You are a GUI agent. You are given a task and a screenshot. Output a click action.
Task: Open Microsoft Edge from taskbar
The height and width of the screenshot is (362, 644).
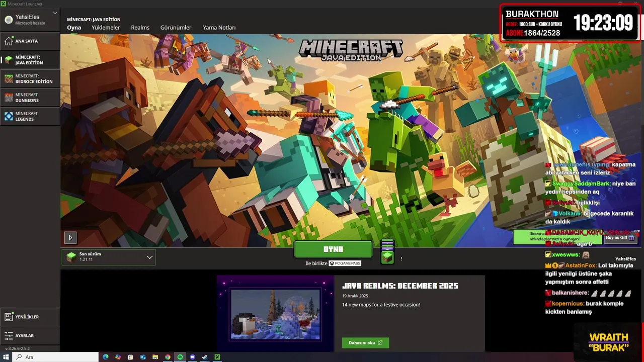click(106, 357)
